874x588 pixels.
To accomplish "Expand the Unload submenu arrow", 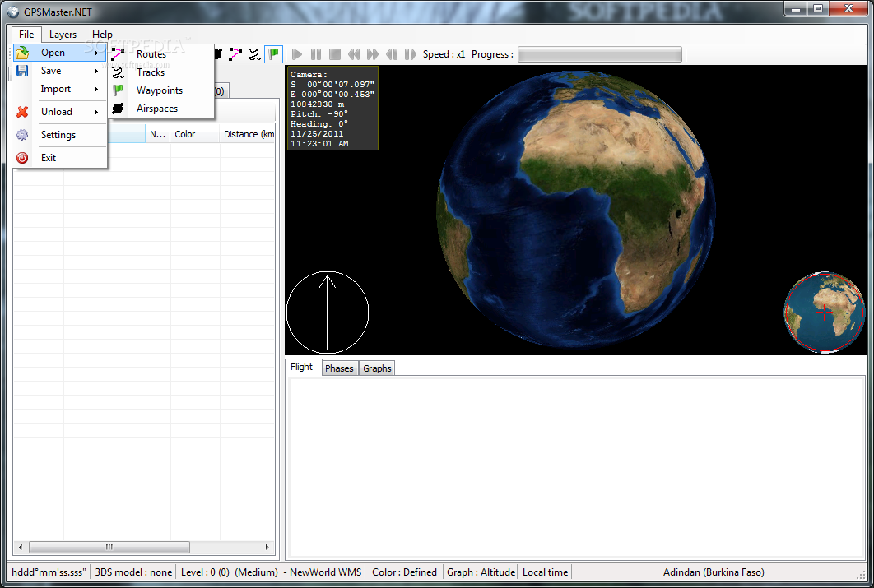I will point(96,112).
